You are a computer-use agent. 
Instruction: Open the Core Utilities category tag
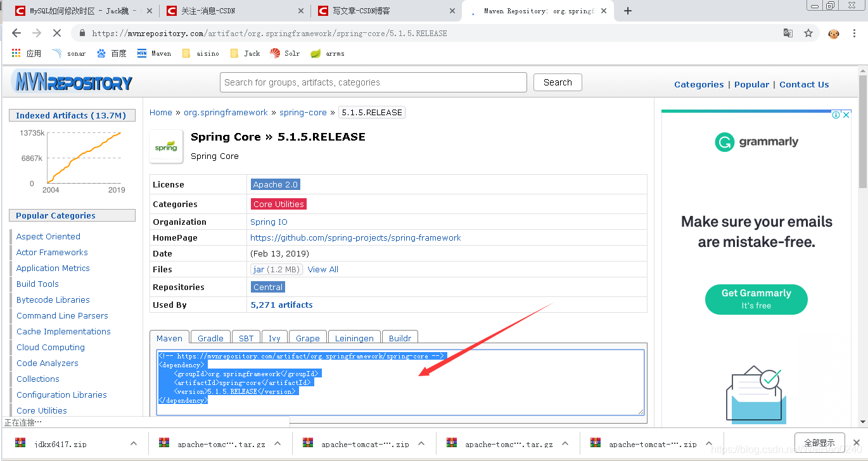[279, 204]
